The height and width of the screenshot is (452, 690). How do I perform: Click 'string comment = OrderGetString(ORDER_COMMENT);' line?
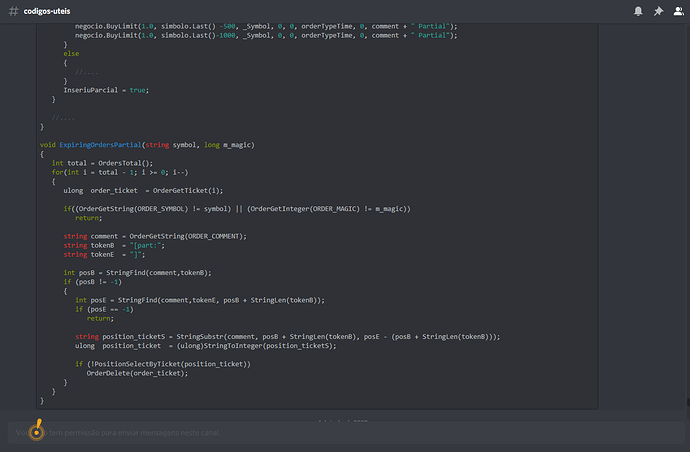[155, 236]
